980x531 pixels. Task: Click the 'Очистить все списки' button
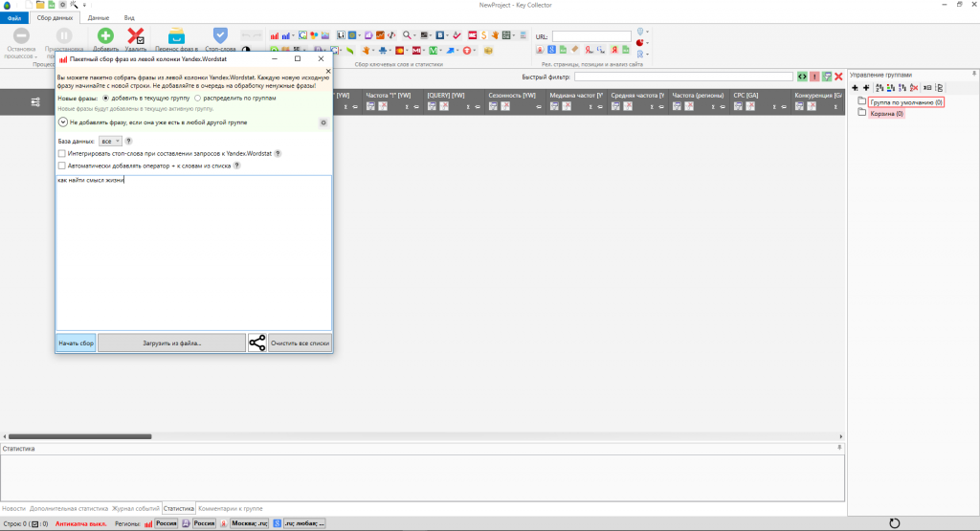(300, 343)
